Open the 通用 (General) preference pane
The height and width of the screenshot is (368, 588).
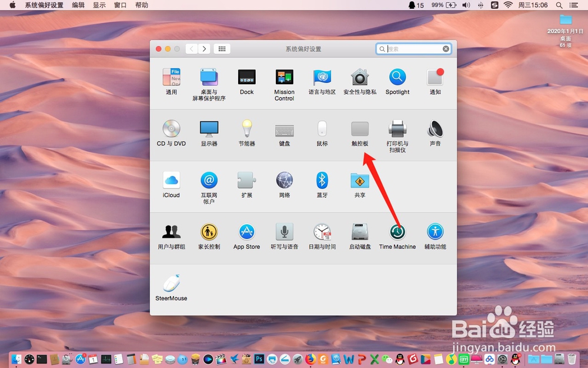[171, 82]
